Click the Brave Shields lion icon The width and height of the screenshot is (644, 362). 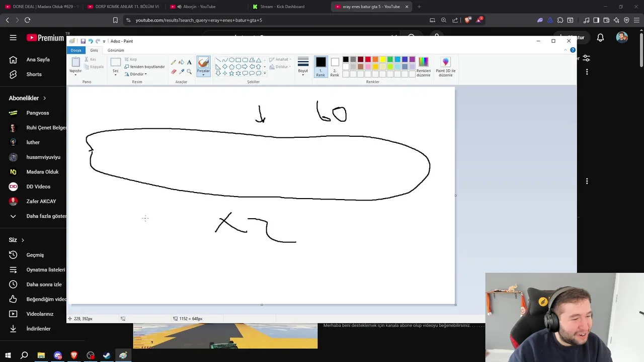click(468, 20)
